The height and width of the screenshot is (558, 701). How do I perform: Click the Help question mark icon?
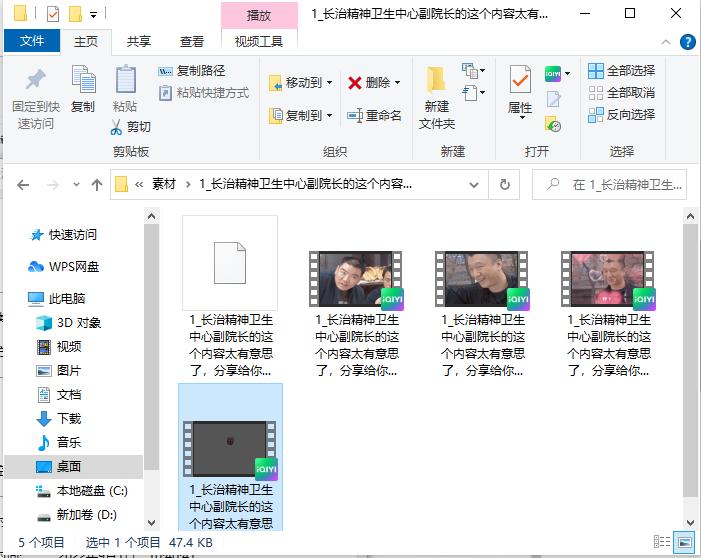tap(688, 42)
